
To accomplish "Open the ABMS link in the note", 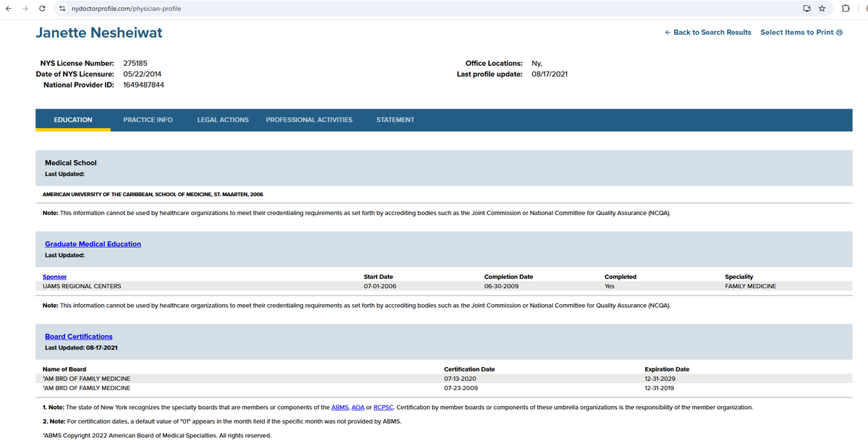I will tap(340, 408).
